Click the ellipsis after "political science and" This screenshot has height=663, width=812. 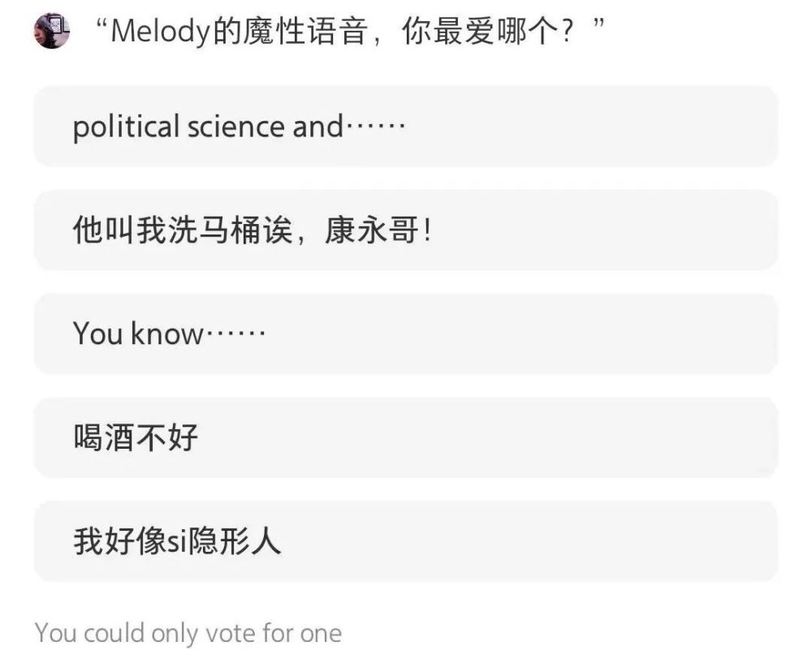click(375, 127)
